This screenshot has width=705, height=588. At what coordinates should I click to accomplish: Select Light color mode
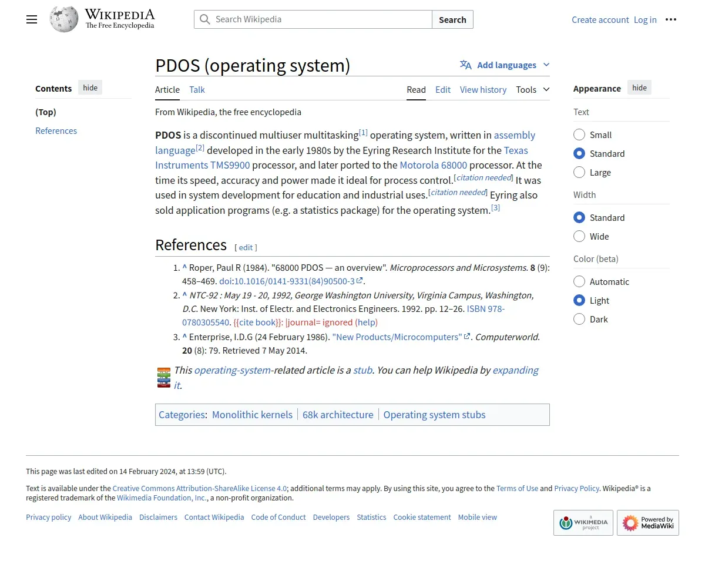(x=579, y=300)
